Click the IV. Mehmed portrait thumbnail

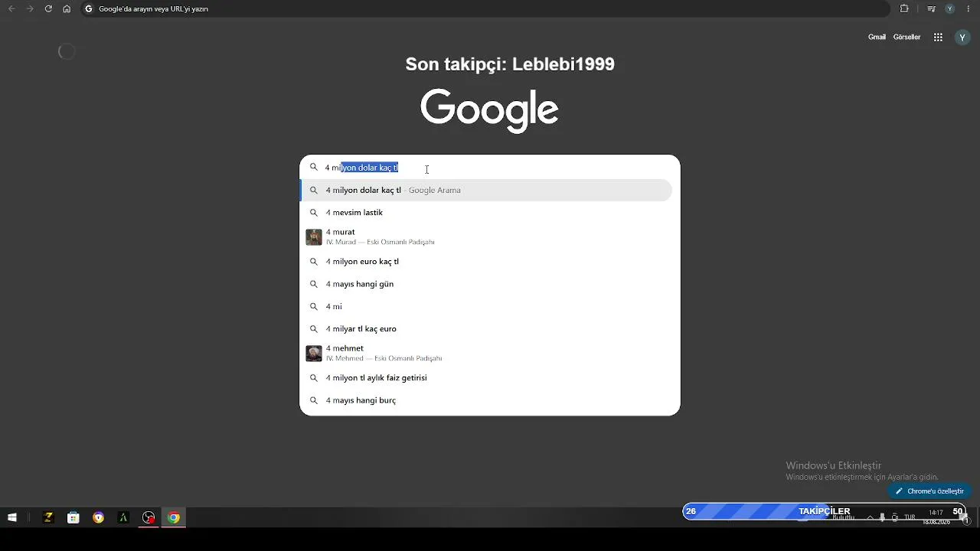(x=314, y=354)
